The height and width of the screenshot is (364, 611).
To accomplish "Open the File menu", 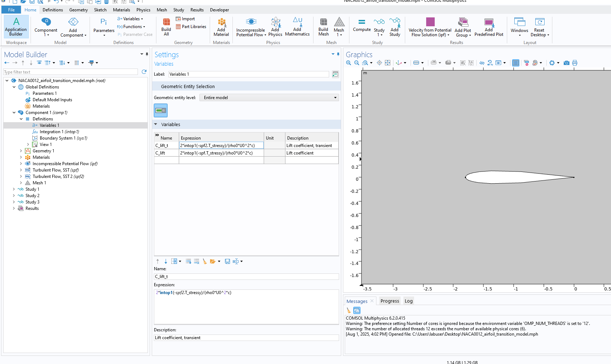I will 11,10.
